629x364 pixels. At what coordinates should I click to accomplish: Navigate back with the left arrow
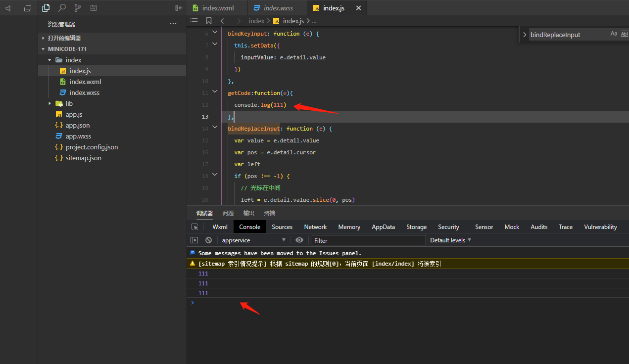(224, 21)
